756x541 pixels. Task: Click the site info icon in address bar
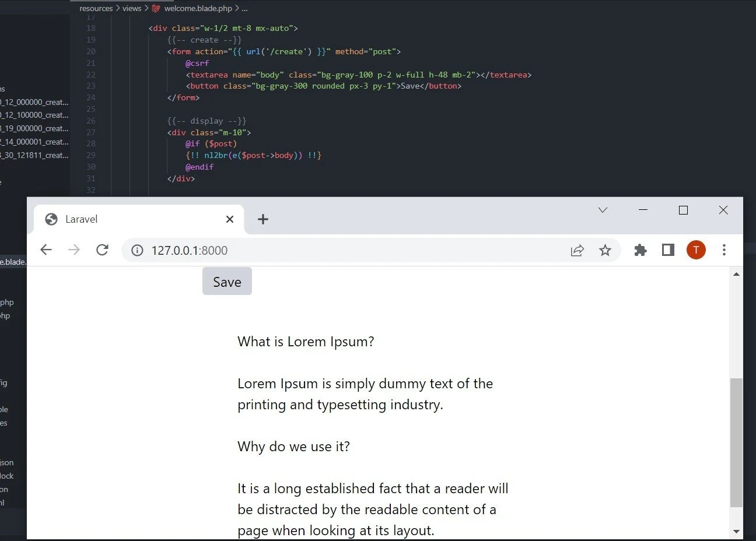[x=136, y=250]
